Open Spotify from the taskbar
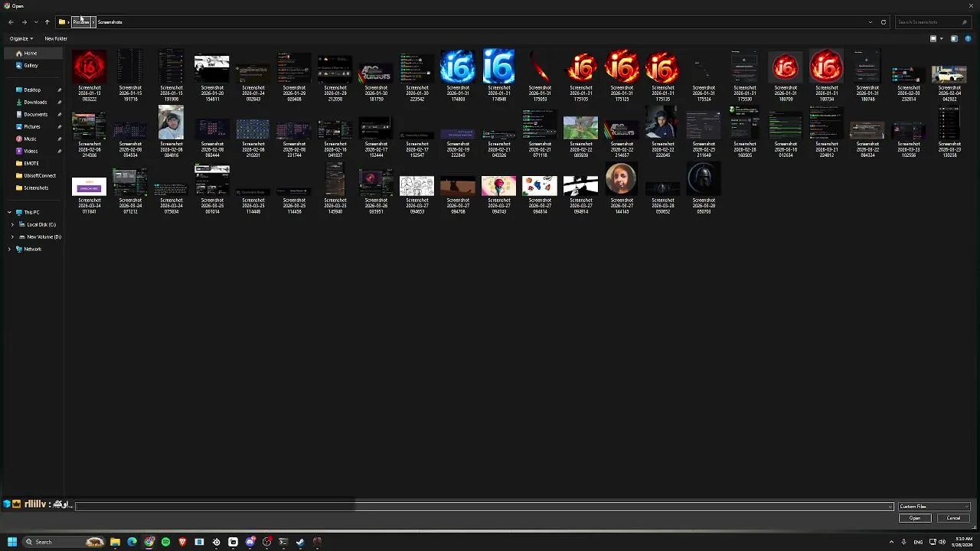Screen dimensions: 980x551 (x=165, y=542)
